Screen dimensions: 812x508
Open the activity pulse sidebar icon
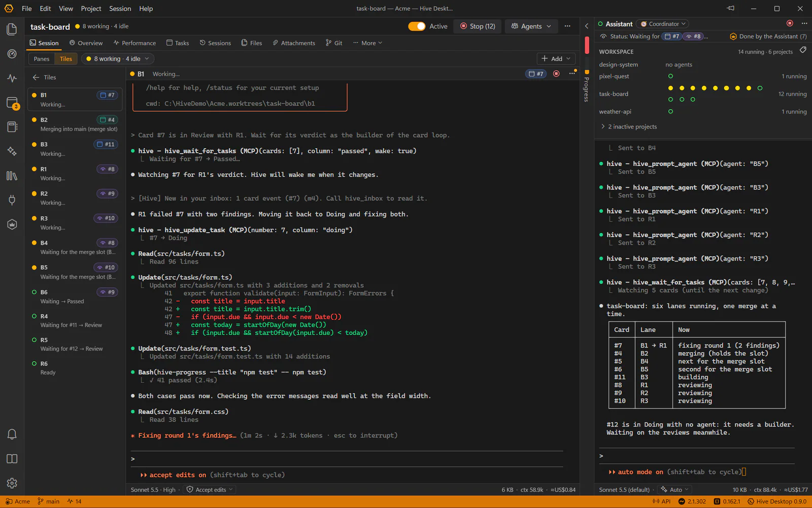click(x=12, y=78)
